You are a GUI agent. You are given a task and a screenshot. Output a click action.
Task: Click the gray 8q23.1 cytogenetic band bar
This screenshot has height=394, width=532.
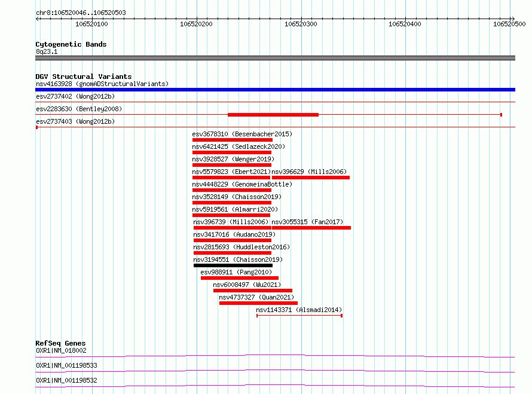tap(275, 58)
